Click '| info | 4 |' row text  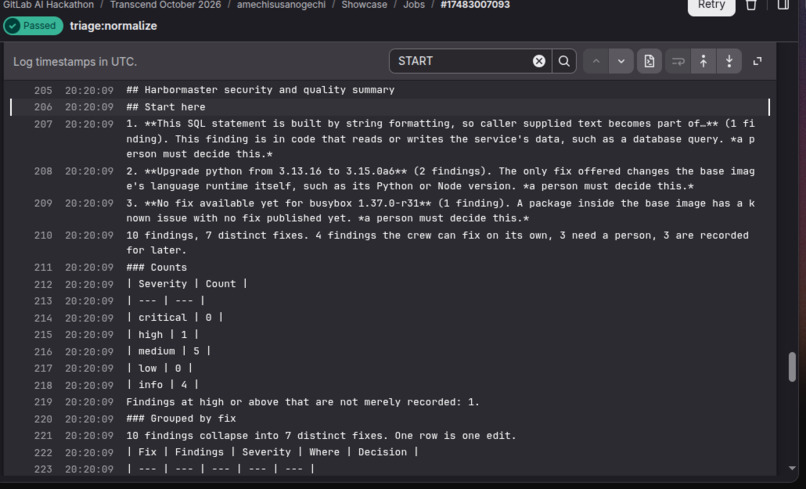162,385
